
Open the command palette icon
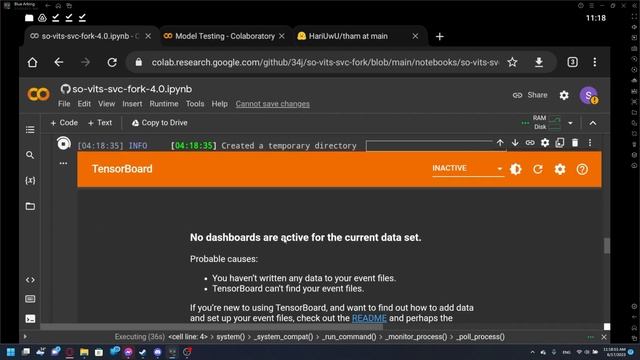pos(30,299)
